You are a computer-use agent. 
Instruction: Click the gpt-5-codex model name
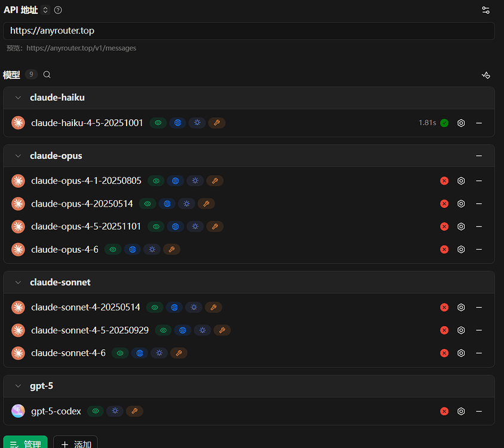(56, 412)
